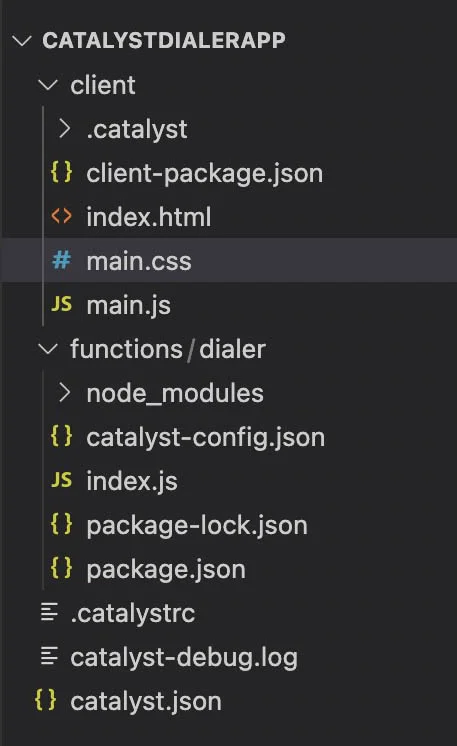Open the package.json file
The image size is (457, 746).
166,569
